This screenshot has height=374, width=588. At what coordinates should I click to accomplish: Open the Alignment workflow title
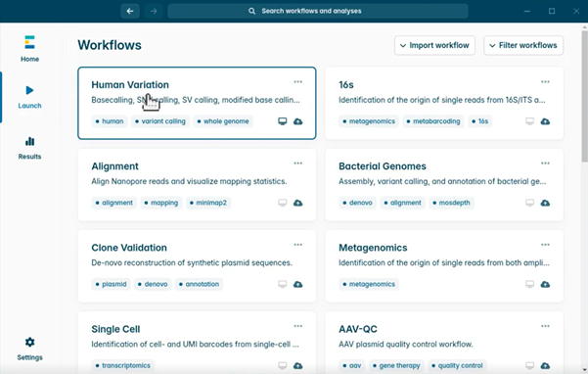pos(114,166)
